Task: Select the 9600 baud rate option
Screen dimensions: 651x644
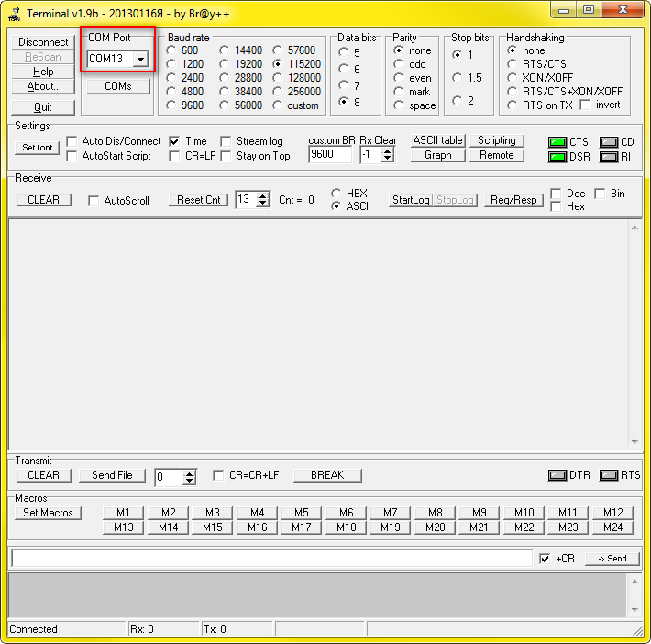Action: click(171, 105)
